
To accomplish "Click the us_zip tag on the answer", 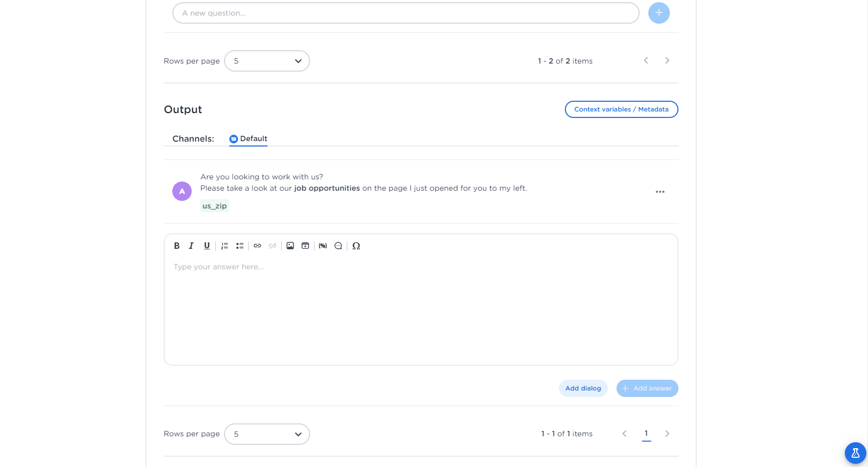I will (214, 206).
